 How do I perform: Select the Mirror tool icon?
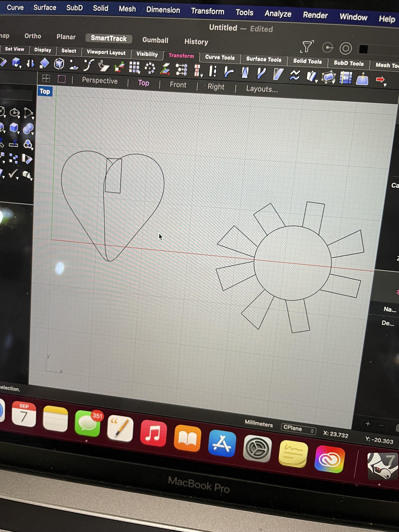click(x=30, y=63)
